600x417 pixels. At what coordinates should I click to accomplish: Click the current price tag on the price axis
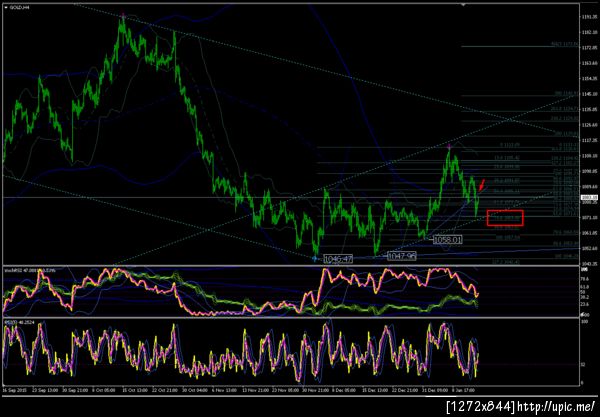click(x=589, y=197)
